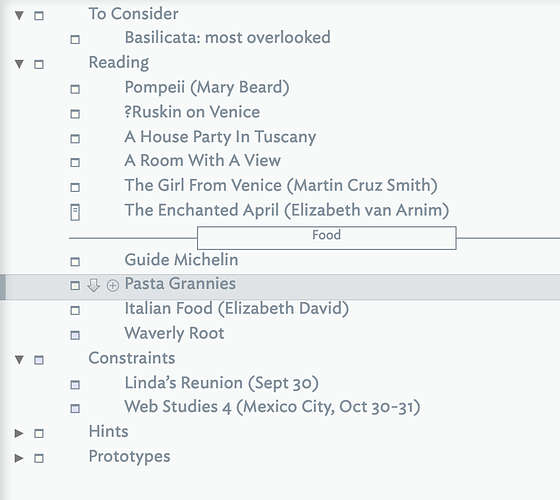The image size is (560, 500).
Task: Expand the Prototypes section
Action: click(19, 458)
